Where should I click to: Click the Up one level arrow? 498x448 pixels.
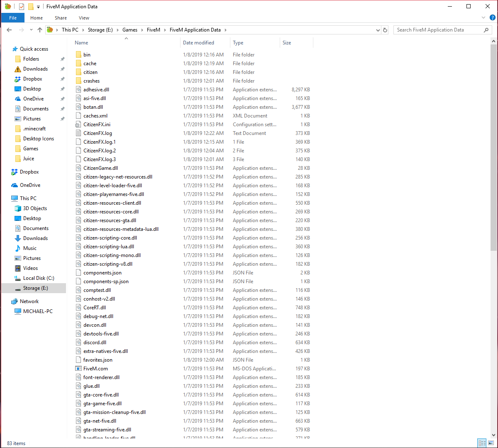(x=40, y=30)
